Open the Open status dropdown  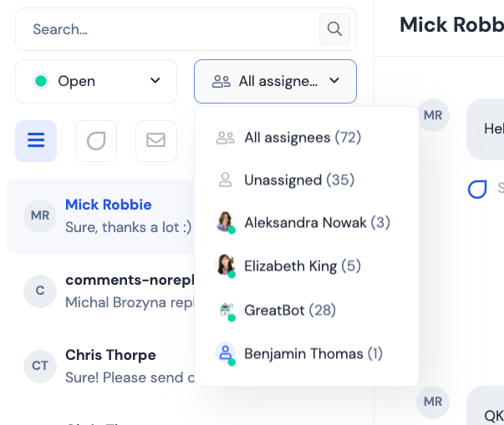[96, 81]
